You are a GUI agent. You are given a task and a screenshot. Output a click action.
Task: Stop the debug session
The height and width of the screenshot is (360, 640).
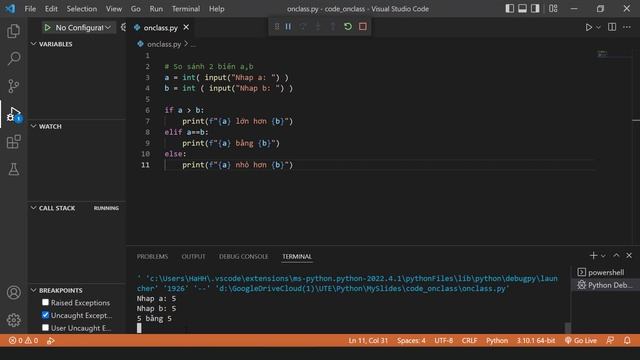(x=362, y=27)
